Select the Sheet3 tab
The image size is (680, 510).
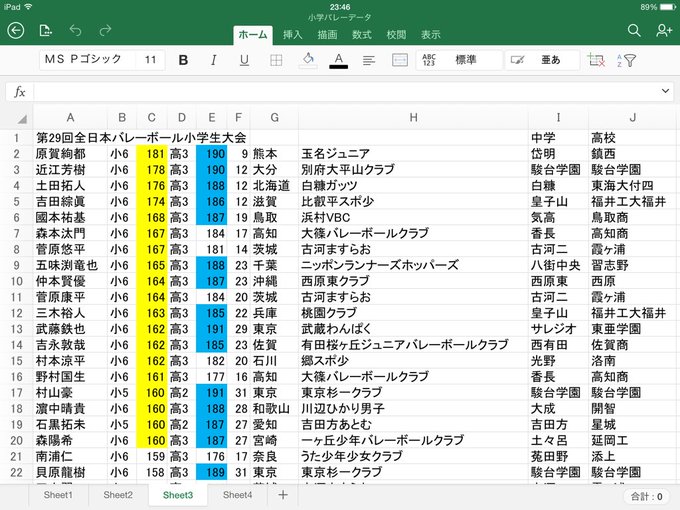(178, 495)
